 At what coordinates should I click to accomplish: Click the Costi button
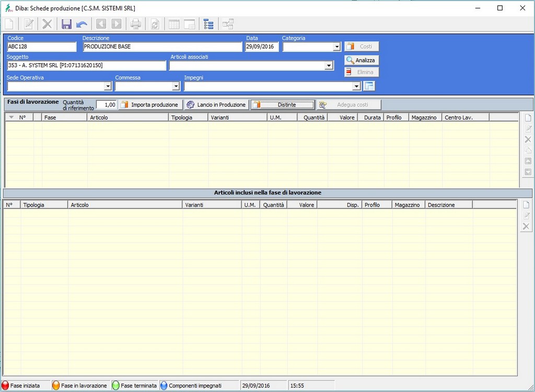[x=362, y=46]
